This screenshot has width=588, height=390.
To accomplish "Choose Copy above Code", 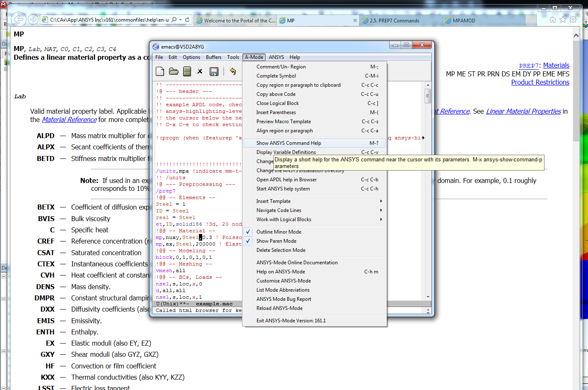I will pyautogui.click(x=315, y=94).
